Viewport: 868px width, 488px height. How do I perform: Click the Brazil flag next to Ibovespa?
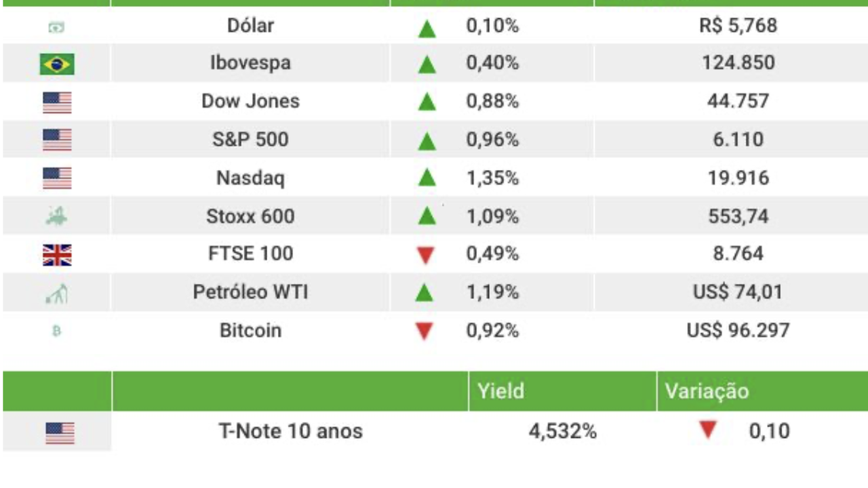(x=57, y=64)
